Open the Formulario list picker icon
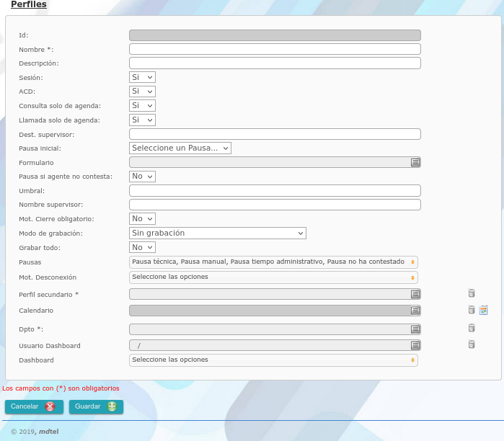 (415, 163)
